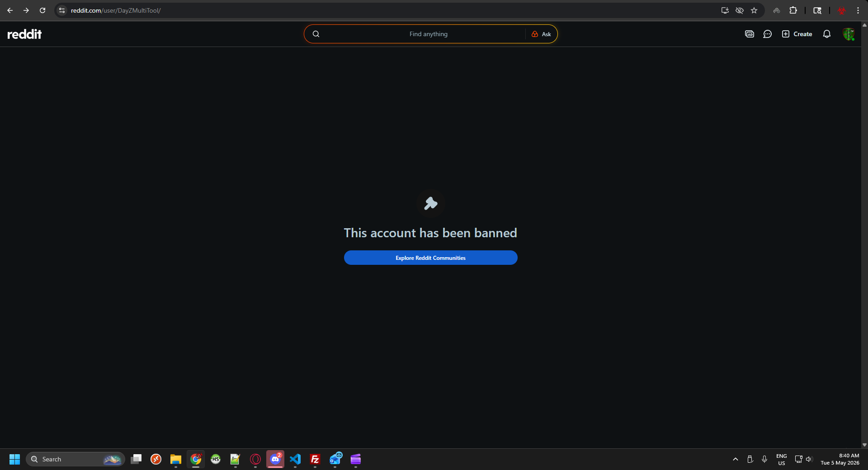This screenshot has height=470, width=868.
Task: Click the Create post button
Action: (x=797, y=34)
